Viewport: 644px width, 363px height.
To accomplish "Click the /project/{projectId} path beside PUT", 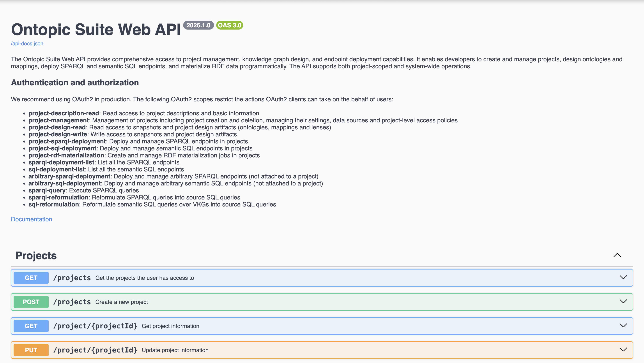I will (x=95, y=350).
